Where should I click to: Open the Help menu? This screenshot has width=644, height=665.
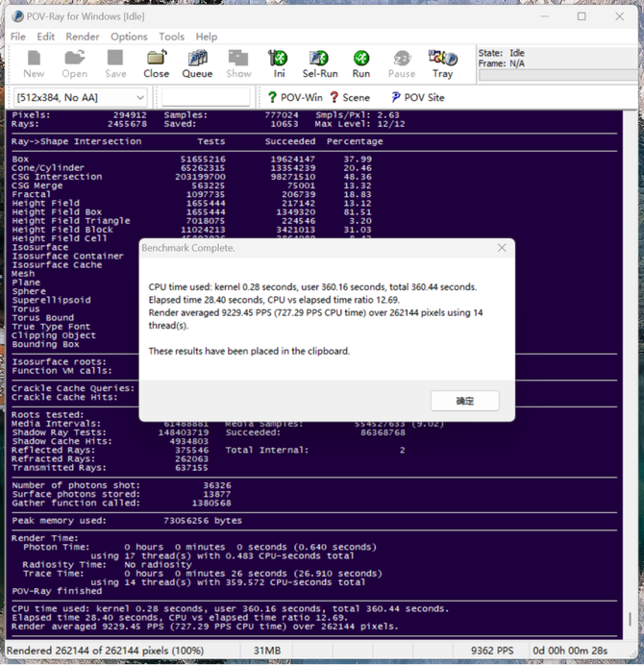coord(207,37)
